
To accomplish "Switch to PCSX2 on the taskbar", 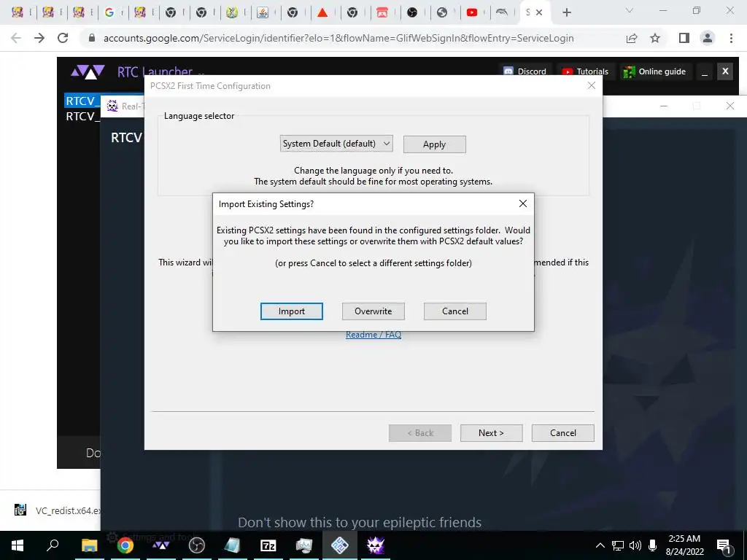I will pos(340,545).
